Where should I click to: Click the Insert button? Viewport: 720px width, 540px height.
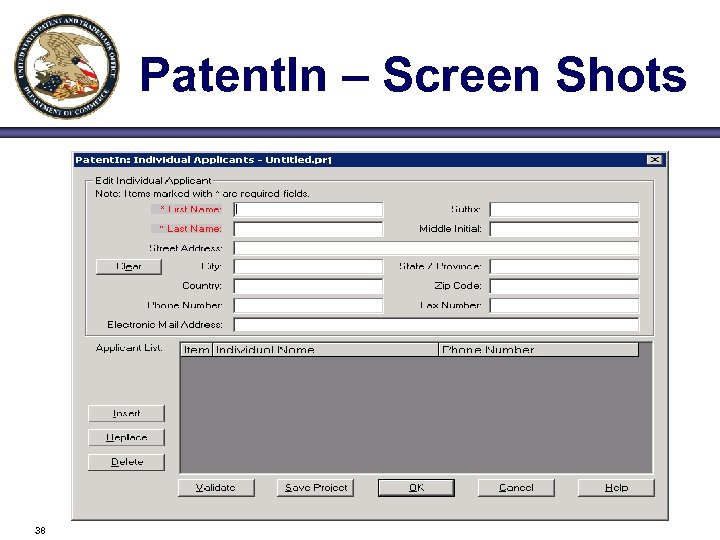pyautogui.click(x=126, y=413)
